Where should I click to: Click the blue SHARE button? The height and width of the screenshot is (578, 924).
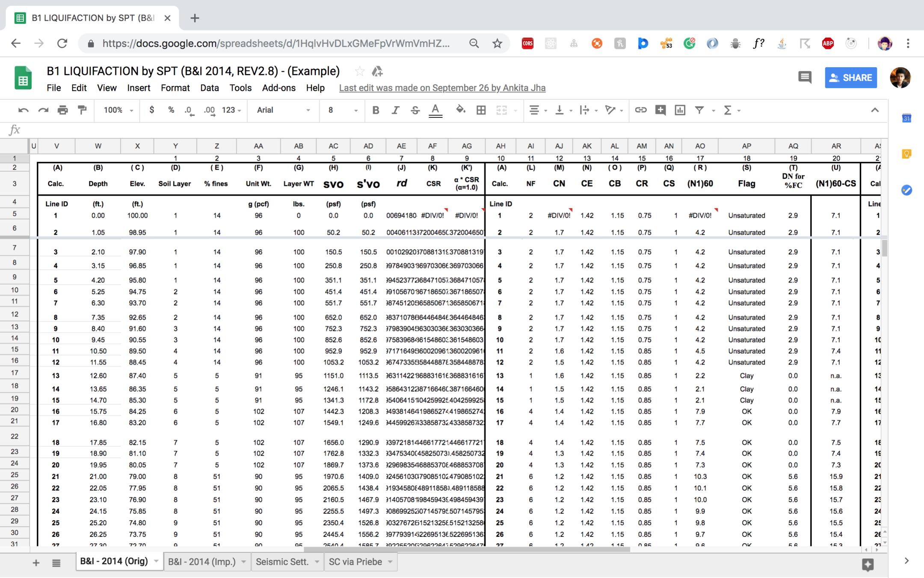(850, 77)
